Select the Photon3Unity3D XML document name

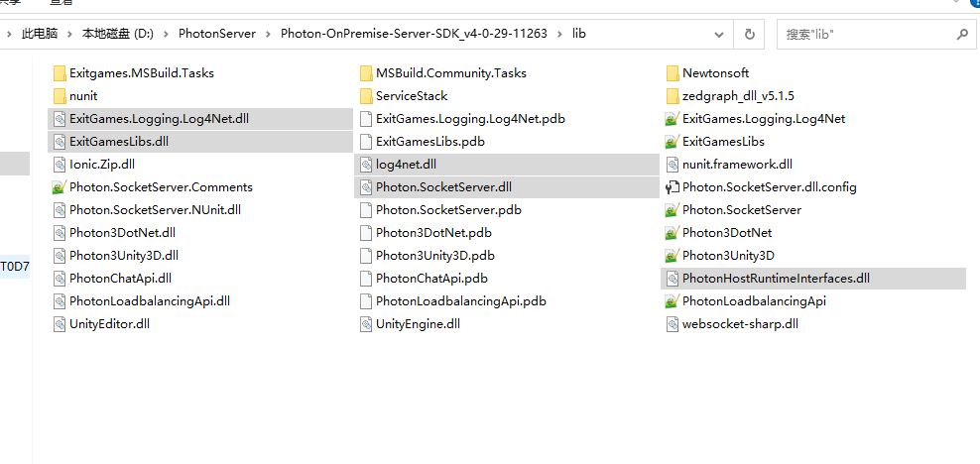coord(729,256)
